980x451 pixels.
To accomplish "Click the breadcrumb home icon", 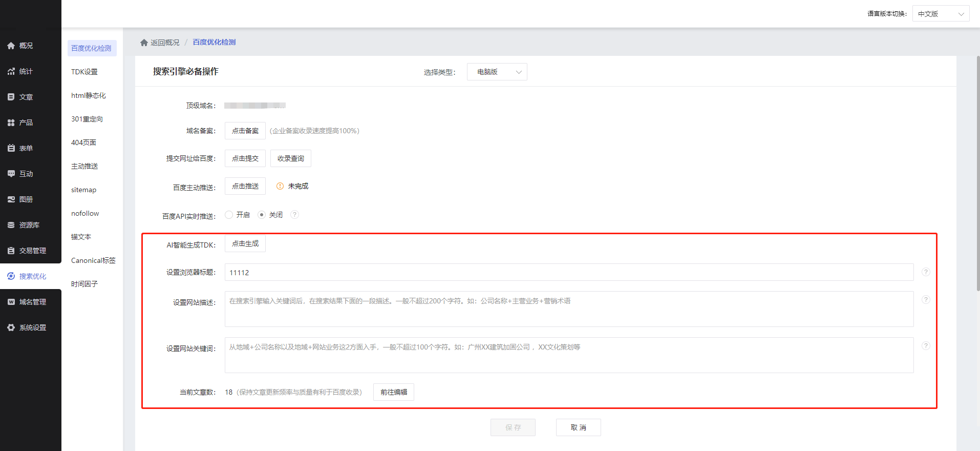I will (x=144, y=43).
